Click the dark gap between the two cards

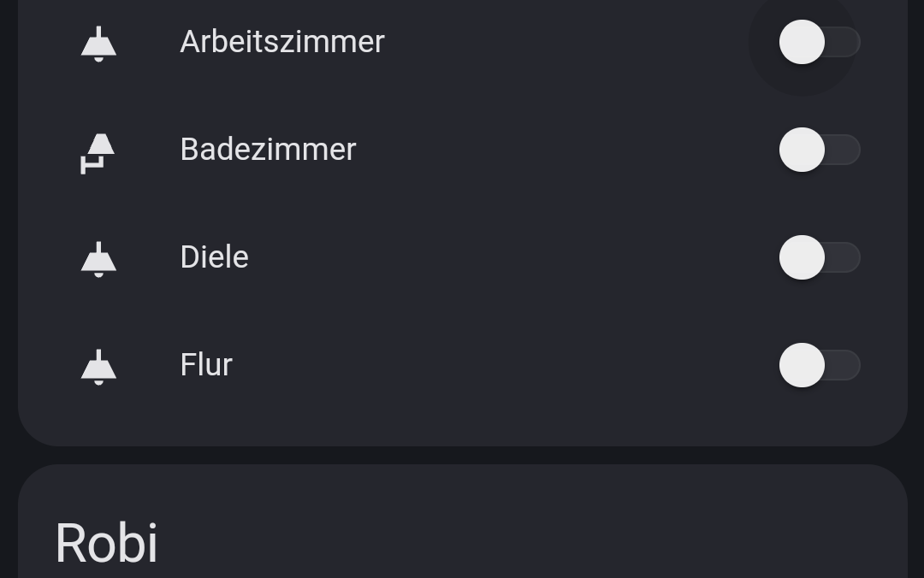pos(462,455)
